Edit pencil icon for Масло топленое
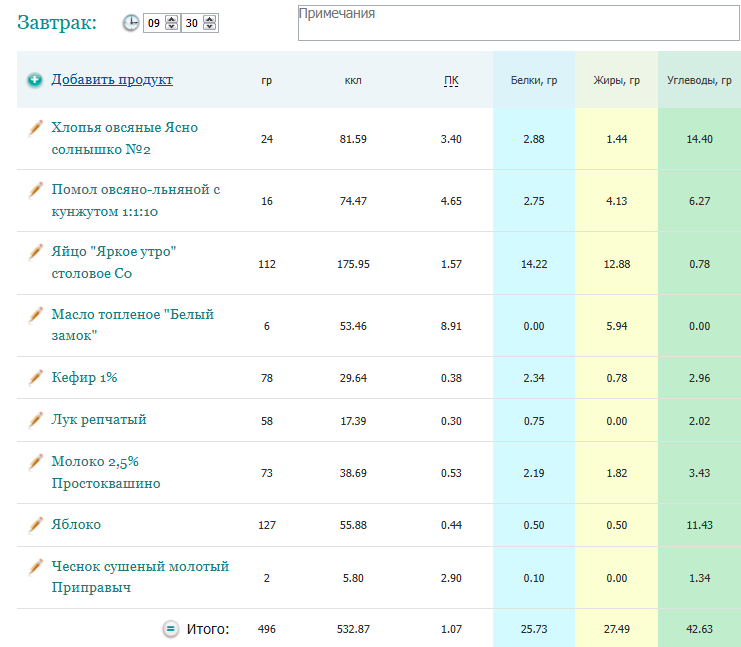The height and width of the screenshot is (647, 741). [x=35, y=314]
